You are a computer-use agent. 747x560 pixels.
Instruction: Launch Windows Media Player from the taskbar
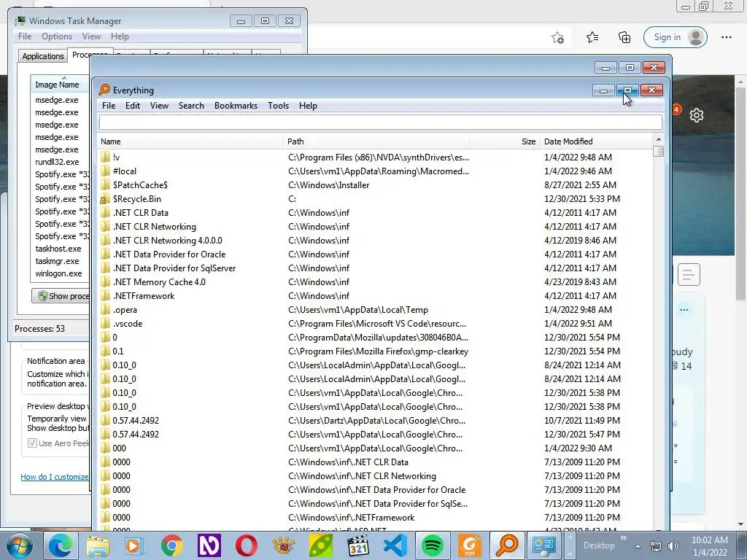click(x=134, y=545)
